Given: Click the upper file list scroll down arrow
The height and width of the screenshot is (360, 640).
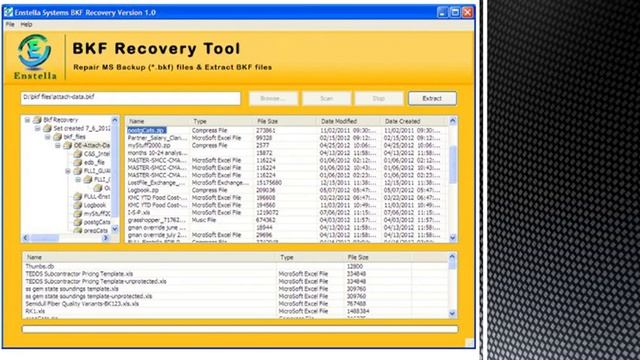Looking at the screenshot, I should (452, 238).
